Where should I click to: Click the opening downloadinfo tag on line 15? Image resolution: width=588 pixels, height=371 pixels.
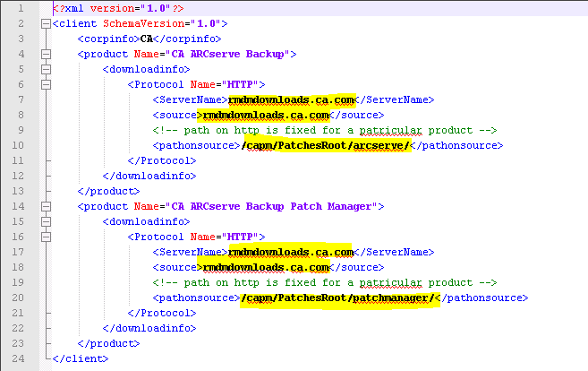[147, 222]
